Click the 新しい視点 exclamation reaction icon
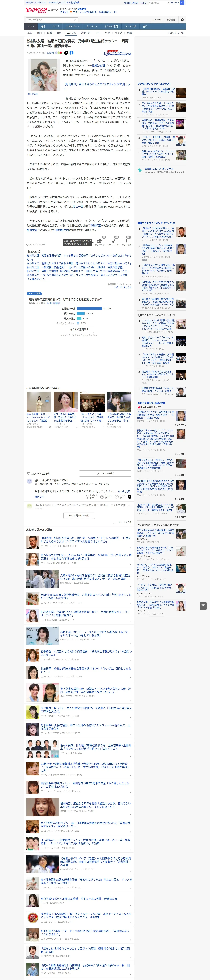 127,241
